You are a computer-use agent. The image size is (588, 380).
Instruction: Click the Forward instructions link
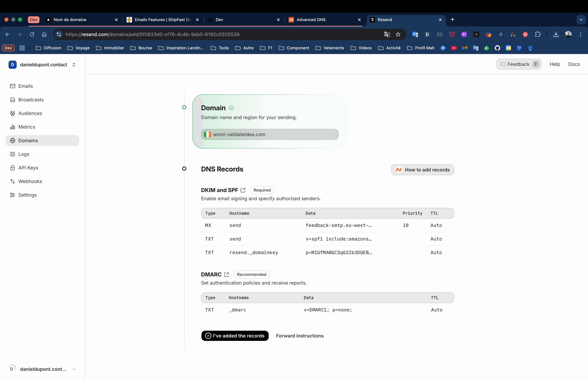pos(300,336)
